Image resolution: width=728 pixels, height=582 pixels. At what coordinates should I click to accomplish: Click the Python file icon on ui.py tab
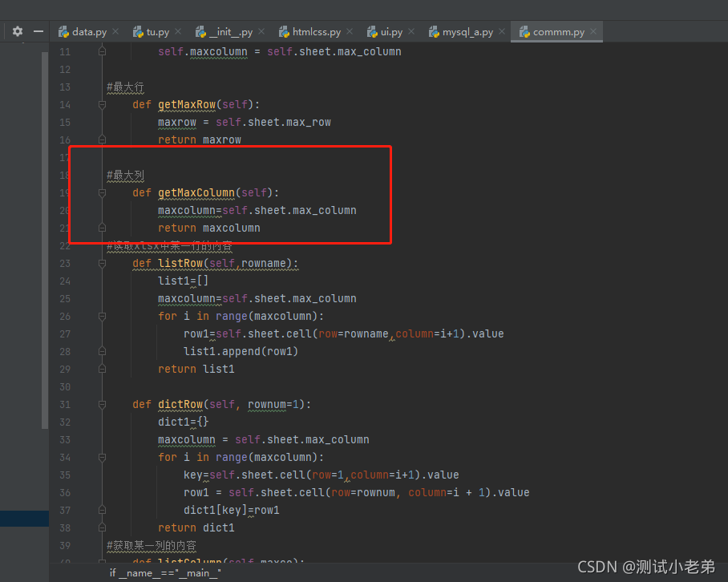[x=372, y=31]
